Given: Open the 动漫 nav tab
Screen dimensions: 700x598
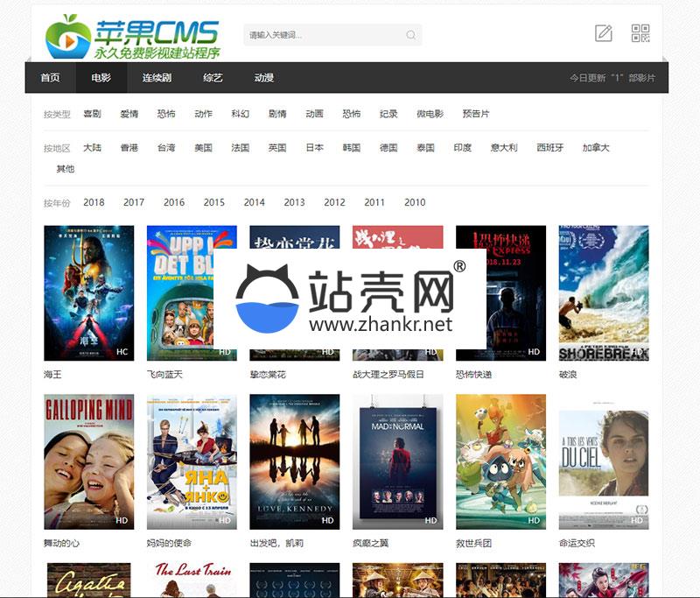Looking at the screenshot, I should (264, 78).
